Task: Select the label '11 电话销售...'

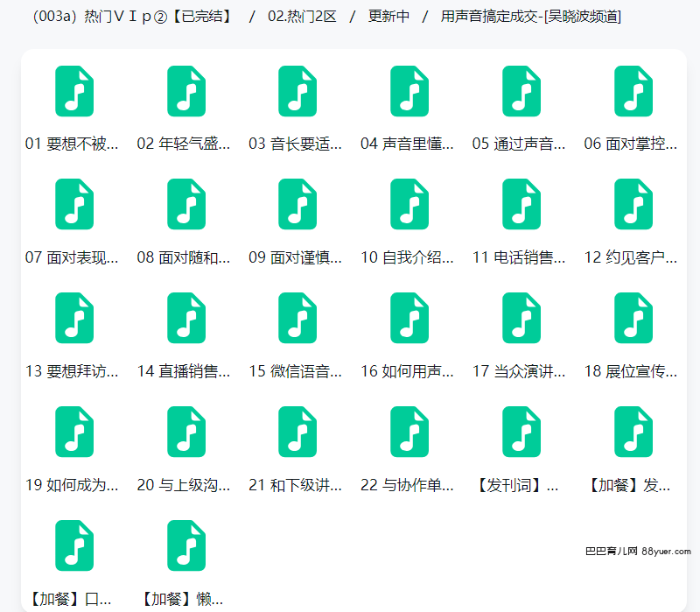Action: coord(519,257)
